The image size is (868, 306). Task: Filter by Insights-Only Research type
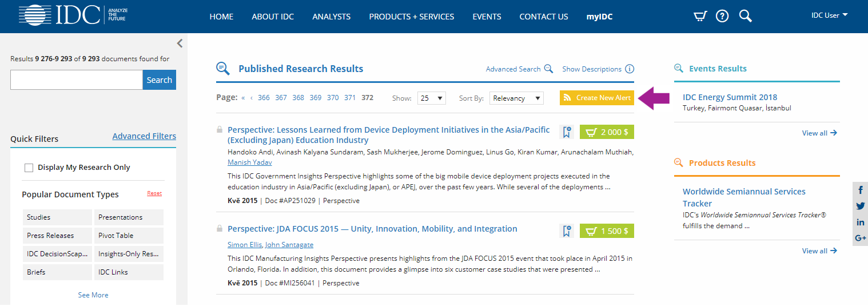point(129,254)
